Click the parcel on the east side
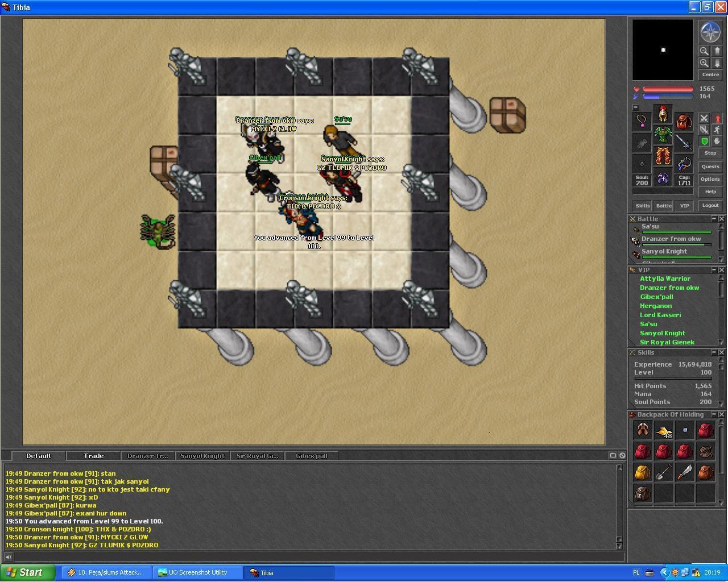This screenshot has width=728, height=582. [x=507, y=115]
